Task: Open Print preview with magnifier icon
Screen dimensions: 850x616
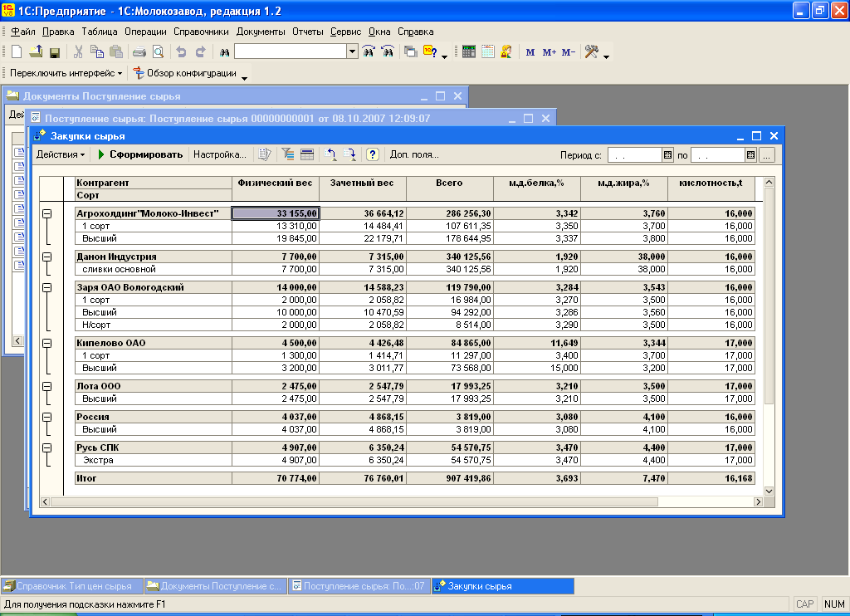Action: [x=159, y=52]
